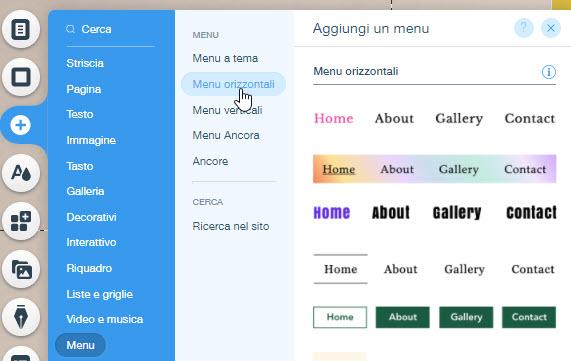Pick the rainbow gradient horizontal menu style
The width and height of the screenshot is (571, 361).
click(x=434, y=169)
